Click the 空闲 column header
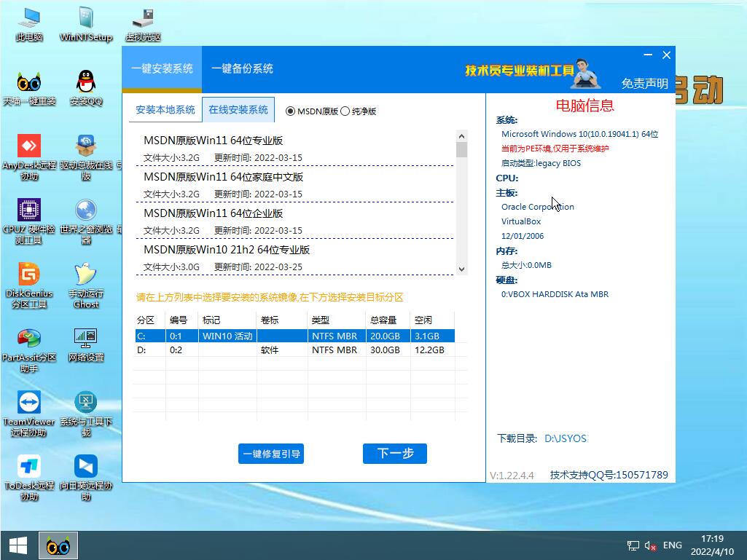Screen dimensions: 747x560 coord(432,320)
